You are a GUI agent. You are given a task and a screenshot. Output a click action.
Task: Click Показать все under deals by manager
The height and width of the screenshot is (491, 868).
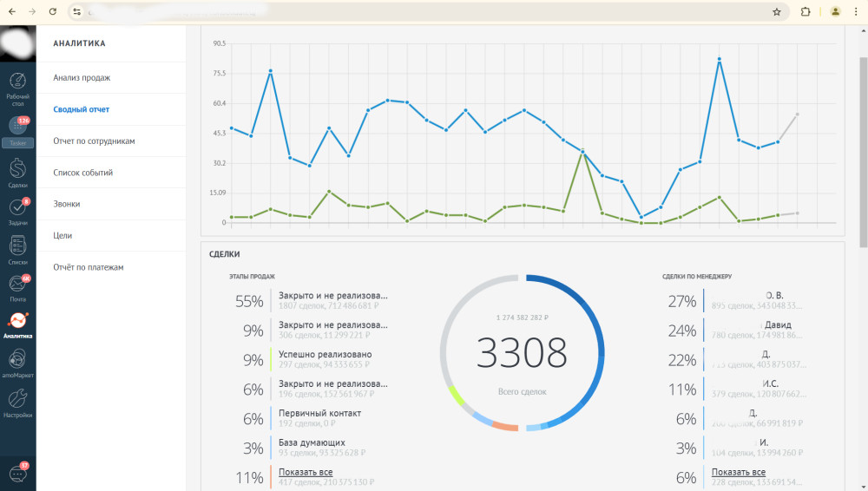739,472
